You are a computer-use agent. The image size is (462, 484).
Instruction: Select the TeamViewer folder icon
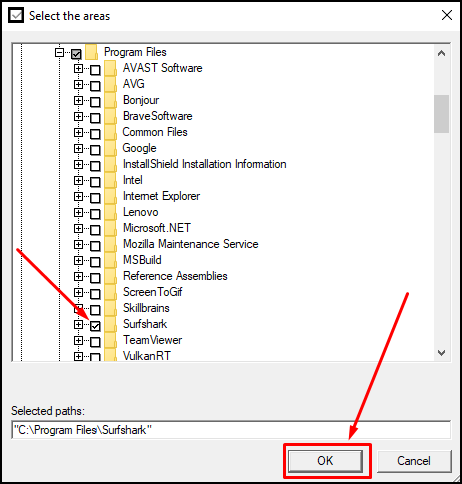coord(110,341)
